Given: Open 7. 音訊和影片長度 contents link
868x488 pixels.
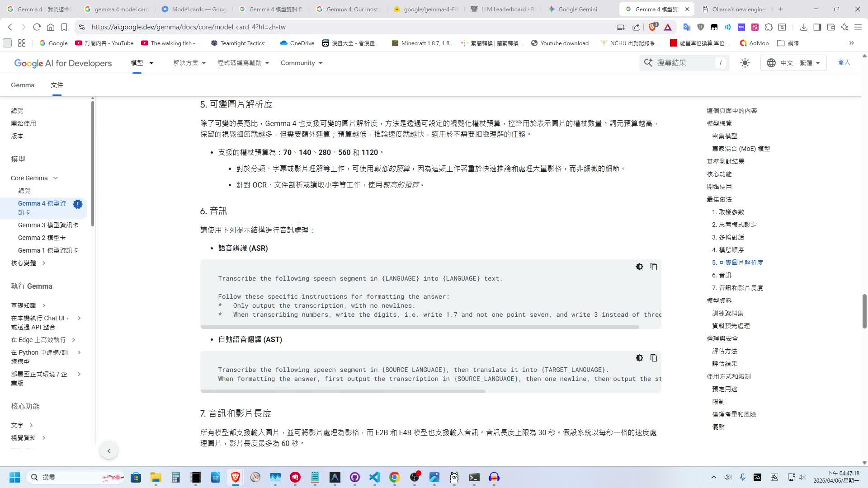Looking at the screenshot, I should [x=737, y=288].
